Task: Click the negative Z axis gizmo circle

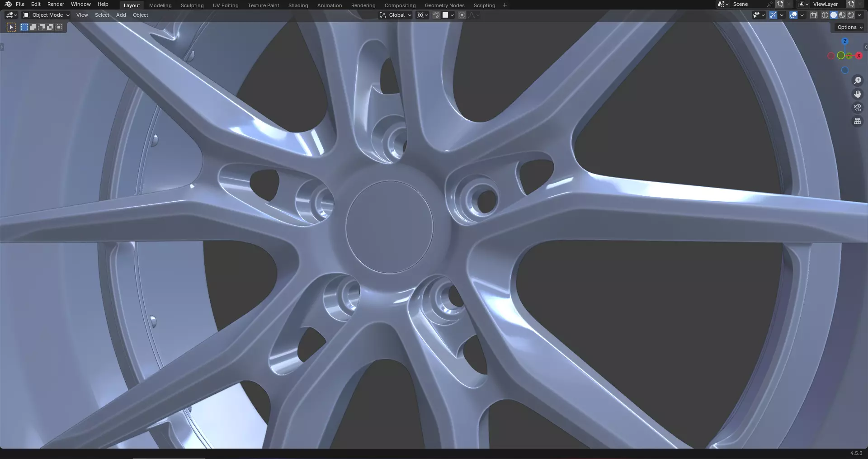Action: point(845,70)
